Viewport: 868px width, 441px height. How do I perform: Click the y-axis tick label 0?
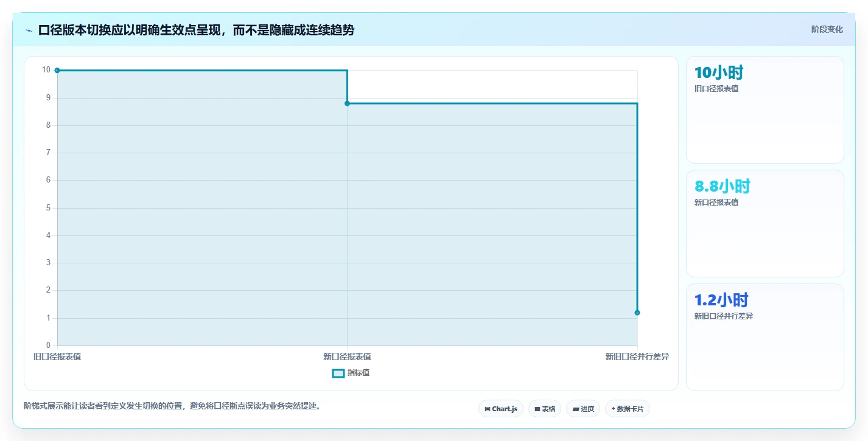[49, 346]
